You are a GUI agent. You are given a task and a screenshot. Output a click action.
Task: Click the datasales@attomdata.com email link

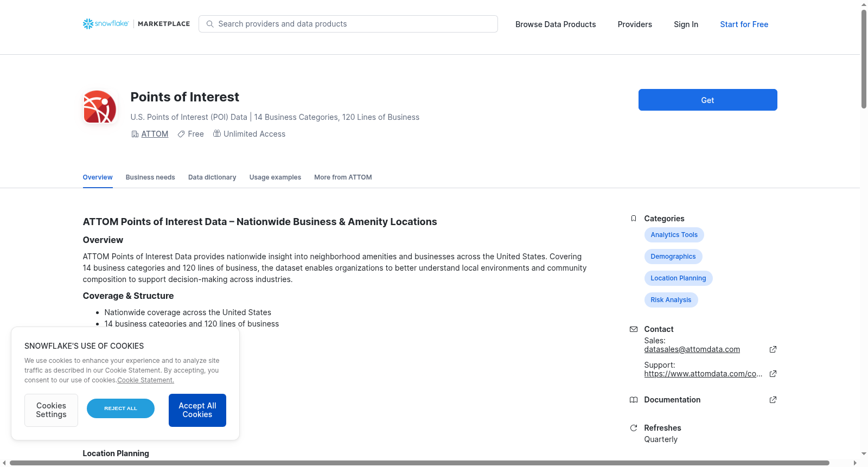point(692,349)
